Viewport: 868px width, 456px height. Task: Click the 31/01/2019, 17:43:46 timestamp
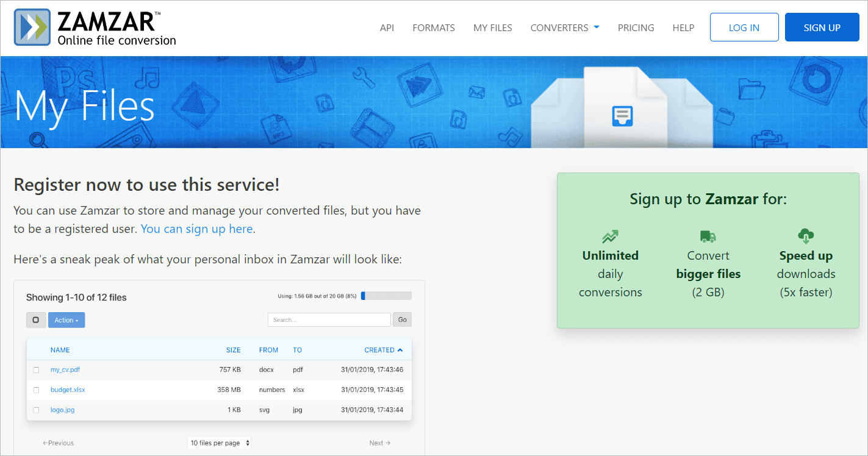point(372,369)
